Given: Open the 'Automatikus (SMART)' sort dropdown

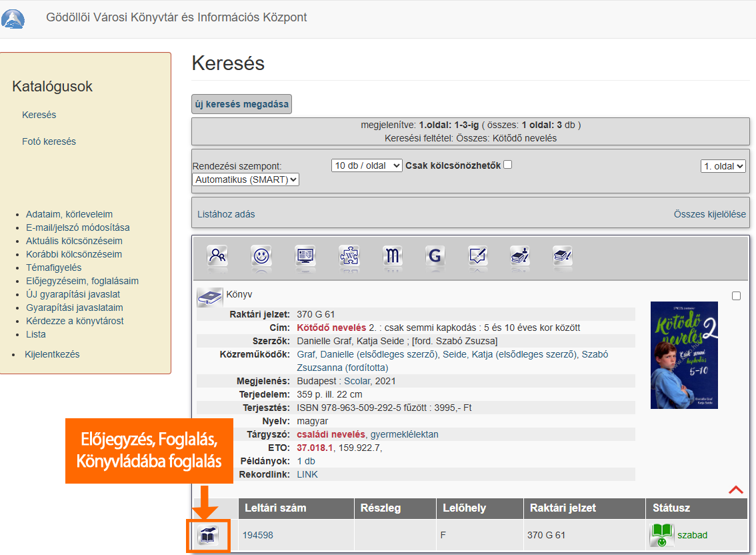Looking at the screenshot, I should pyautogui.click(x=246, y=179).
